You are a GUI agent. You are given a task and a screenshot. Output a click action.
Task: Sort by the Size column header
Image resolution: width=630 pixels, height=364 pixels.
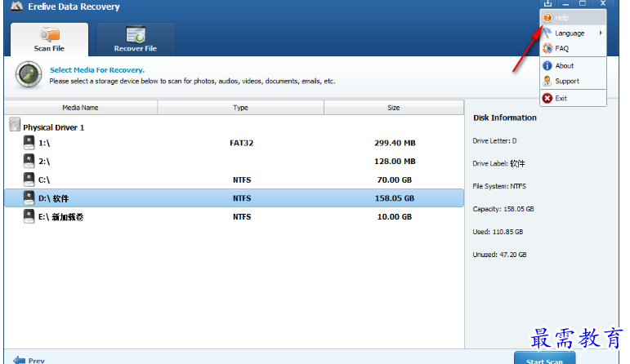tap(394, 108)
